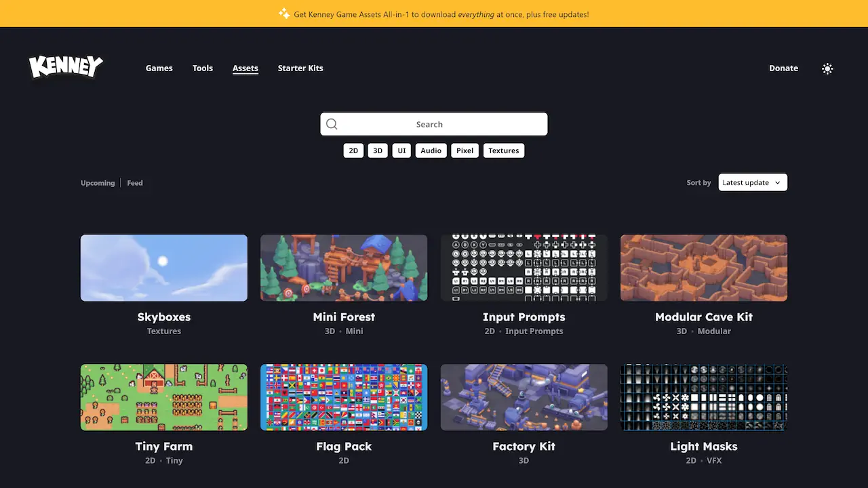Viewport: 868px width, 488px height.
Task: Open the Feed link
Action: coord(135,183)
